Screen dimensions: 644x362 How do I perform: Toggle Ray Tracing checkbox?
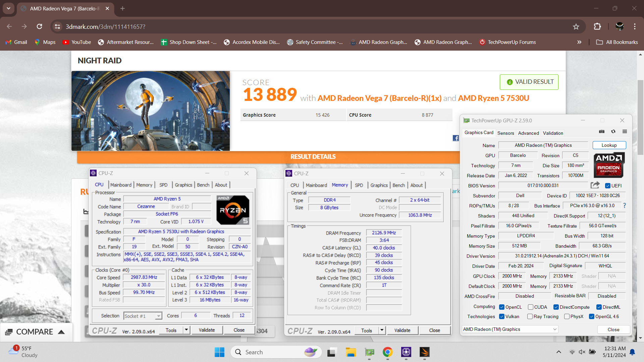(530, 316)
